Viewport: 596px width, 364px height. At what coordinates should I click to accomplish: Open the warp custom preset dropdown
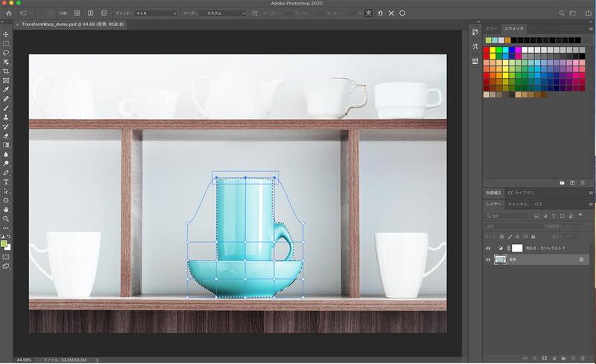pos(223,13)
